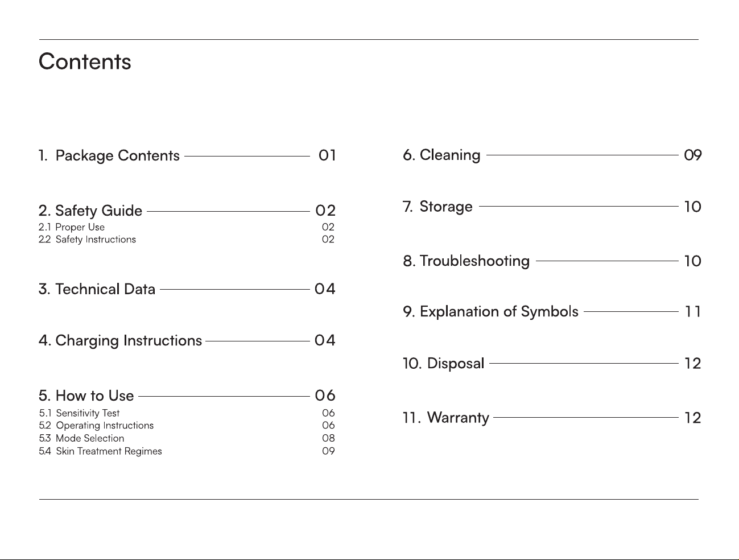Screen dimensions: 739x560
Task: Open the Storage entry
Action: (x=437, y=207)
